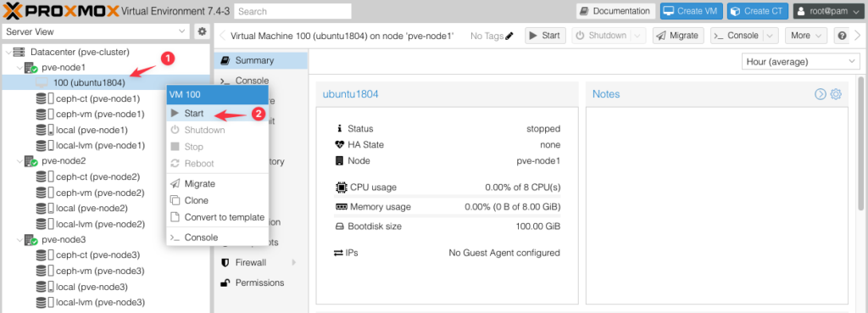Open the Permissions tab
This screenshot has height=313, width=868.
point(260,282)
